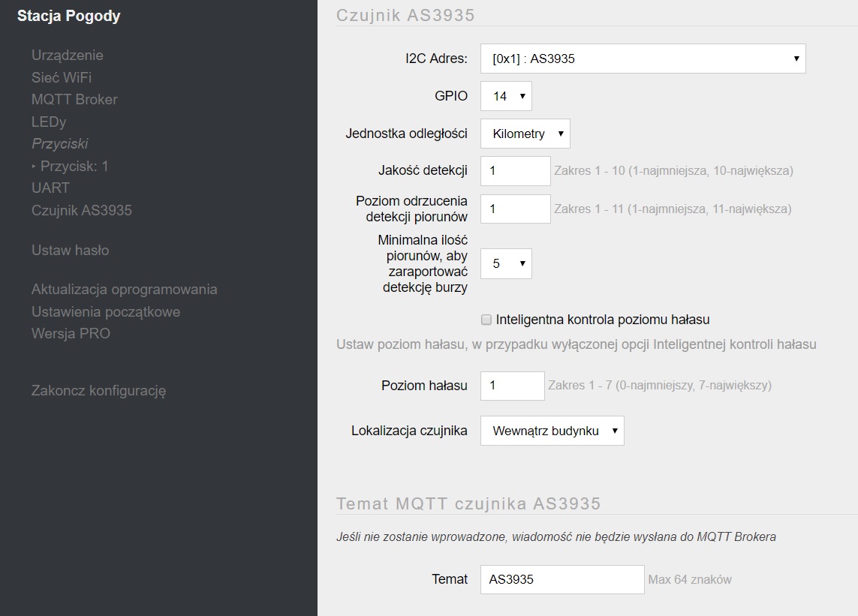Click the Poziom hałasu label

(425, 386)
